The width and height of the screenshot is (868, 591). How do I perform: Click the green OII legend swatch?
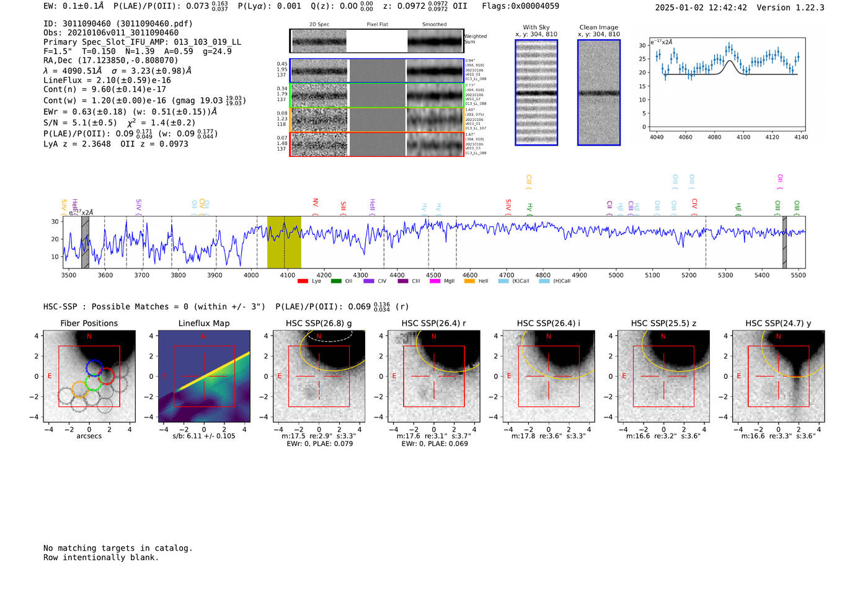336,281
